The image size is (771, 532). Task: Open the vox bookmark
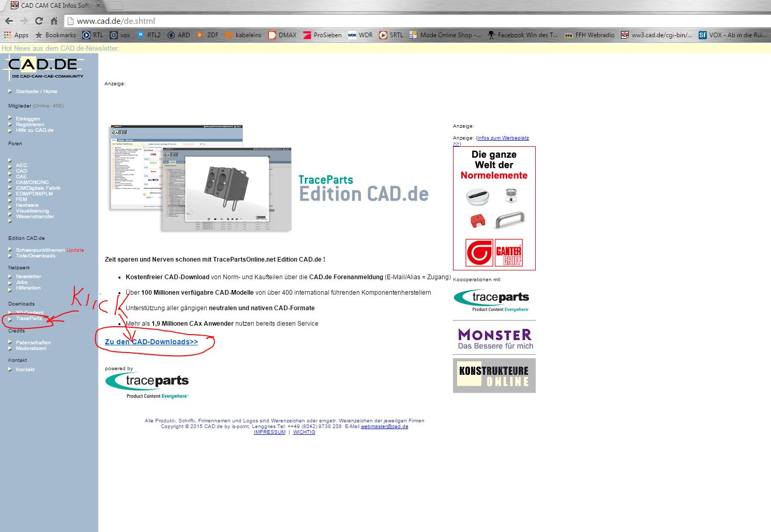click(120, 35)
